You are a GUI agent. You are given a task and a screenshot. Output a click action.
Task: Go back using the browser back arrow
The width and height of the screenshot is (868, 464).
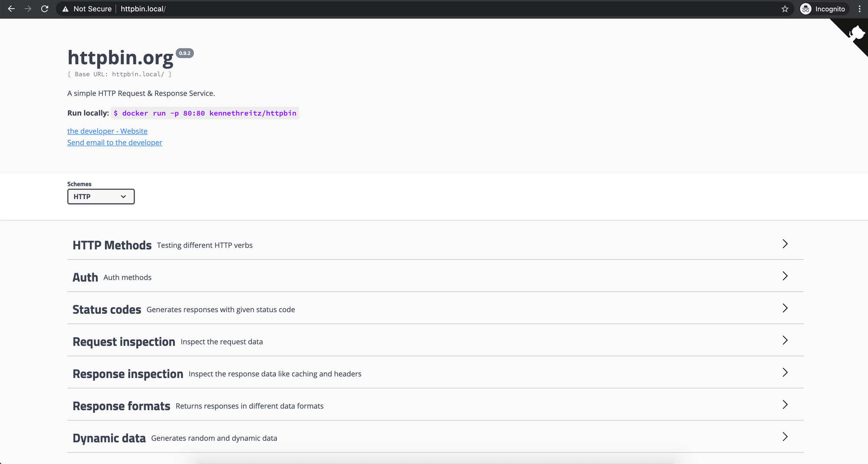(11, 9)
